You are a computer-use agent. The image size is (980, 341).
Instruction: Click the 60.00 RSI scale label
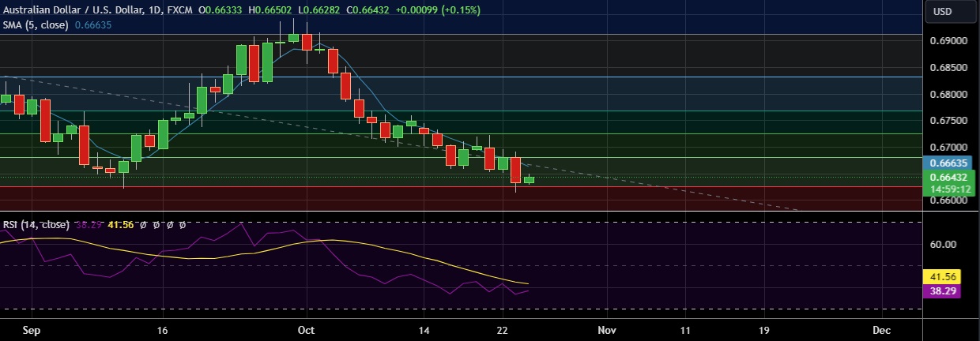tap(943, 245)
